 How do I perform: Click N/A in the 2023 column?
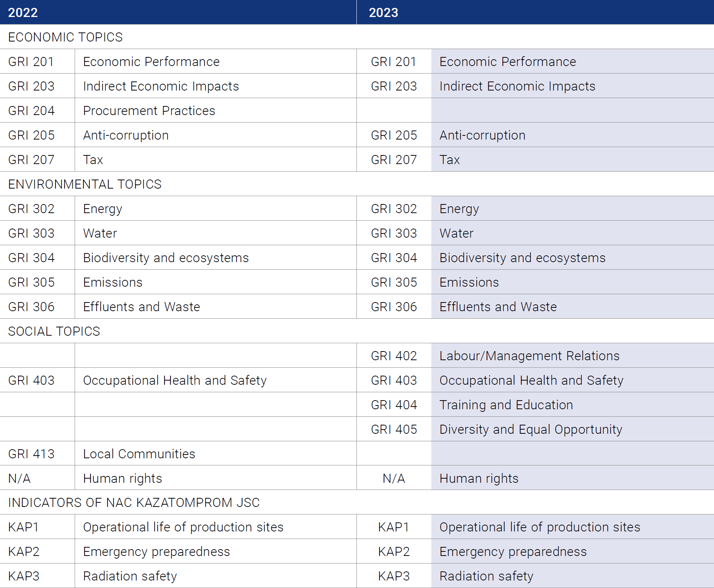(x=394, y=478)
